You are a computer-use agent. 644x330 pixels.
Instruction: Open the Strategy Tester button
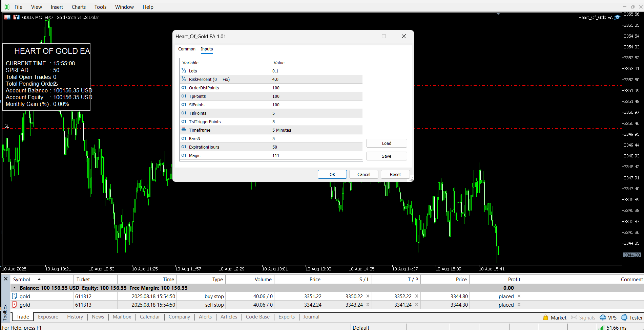(x=632, y=317)
